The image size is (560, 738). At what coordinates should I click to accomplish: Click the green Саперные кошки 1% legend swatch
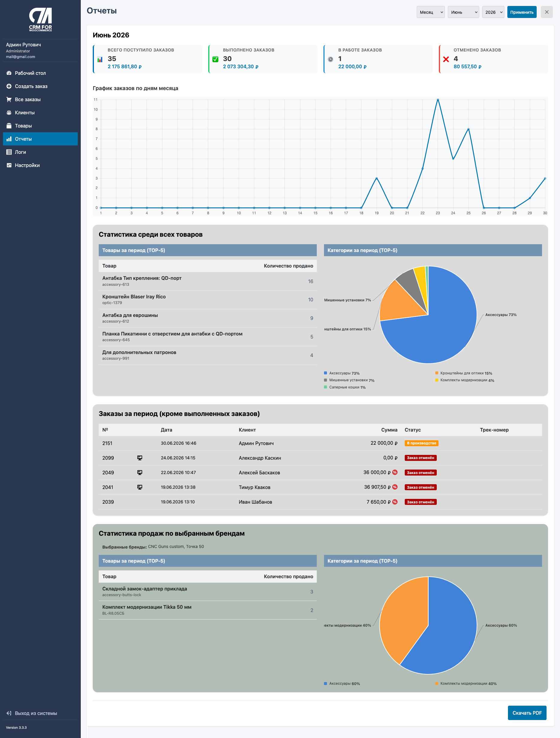pos(325,387)
